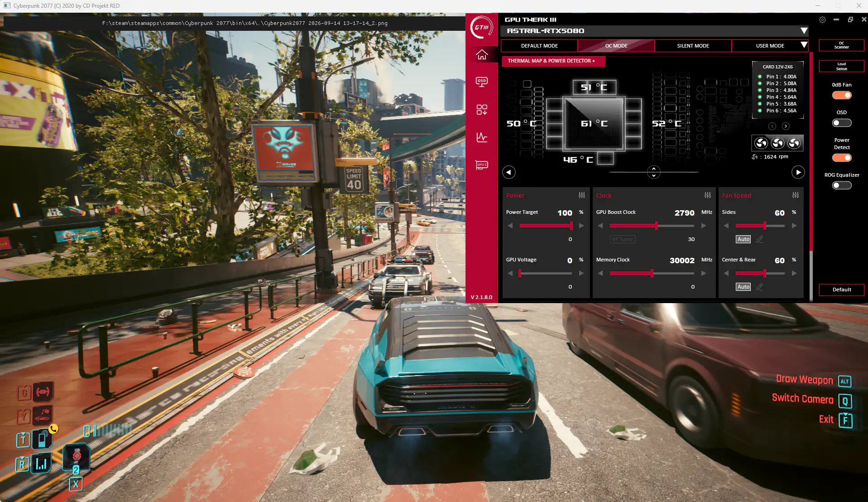Open the OSD settings sidebar icon
This screenshot has height=502, width=868.
point(482,82)
